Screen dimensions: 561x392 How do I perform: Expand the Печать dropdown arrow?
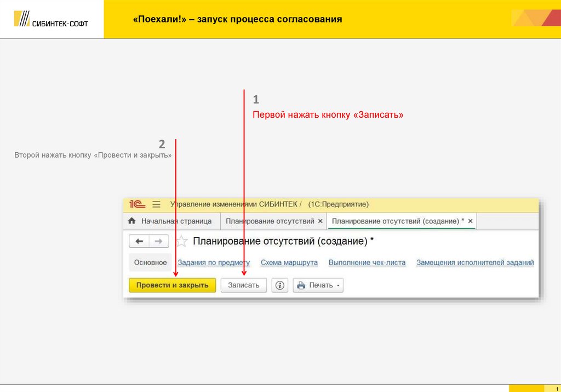click(338, 285)
